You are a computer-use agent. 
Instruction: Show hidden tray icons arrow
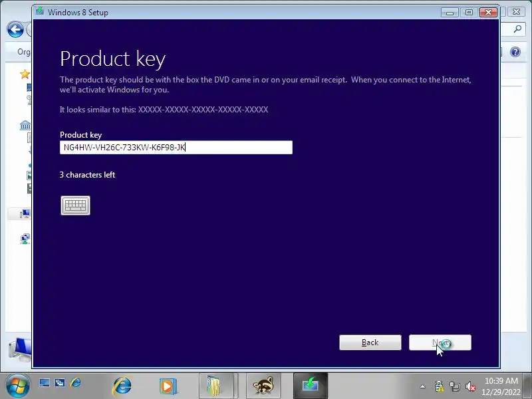(423, 386)
